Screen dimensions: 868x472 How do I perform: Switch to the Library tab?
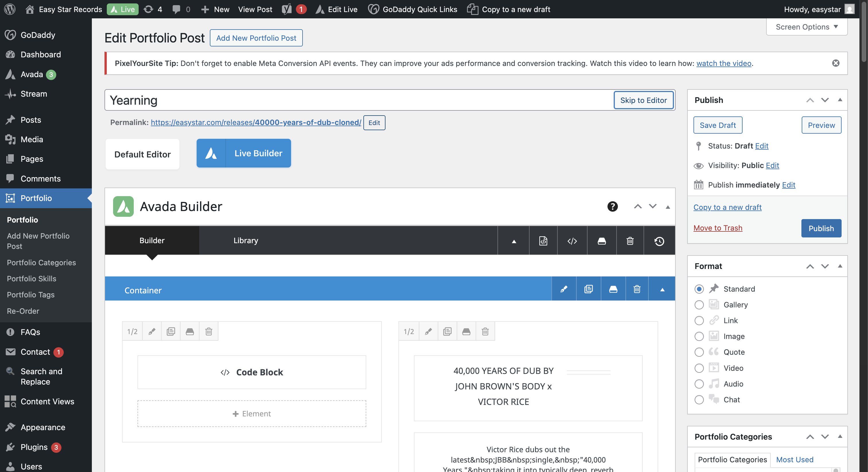246,240
